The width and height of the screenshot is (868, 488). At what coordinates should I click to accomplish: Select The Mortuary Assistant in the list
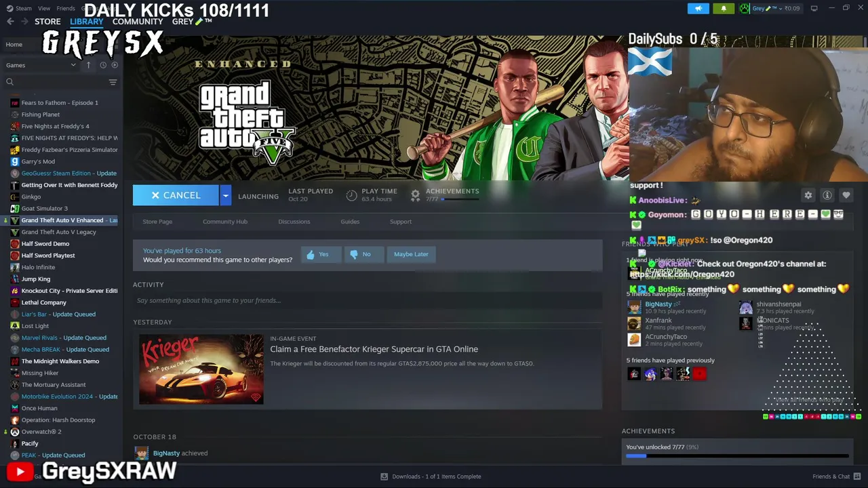coord(54,384)
